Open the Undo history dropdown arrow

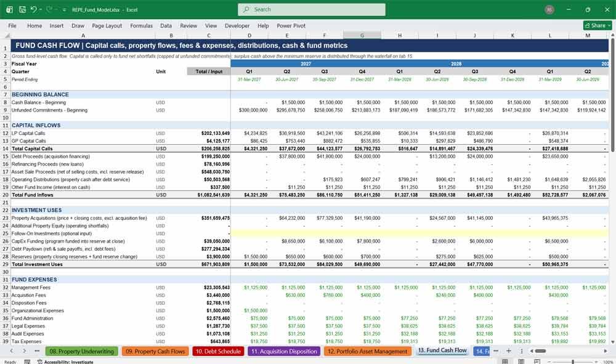(x=41, y=9)
